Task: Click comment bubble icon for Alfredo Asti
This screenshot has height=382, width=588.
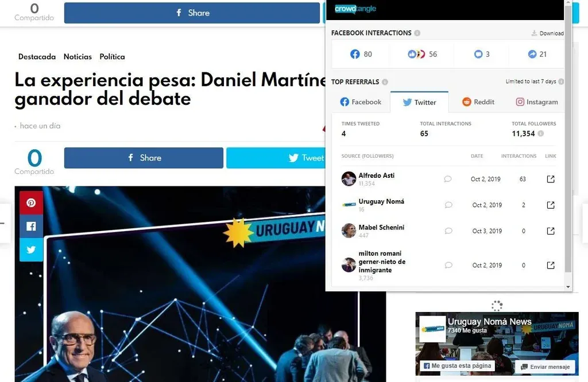Action: tap(448, 179)
